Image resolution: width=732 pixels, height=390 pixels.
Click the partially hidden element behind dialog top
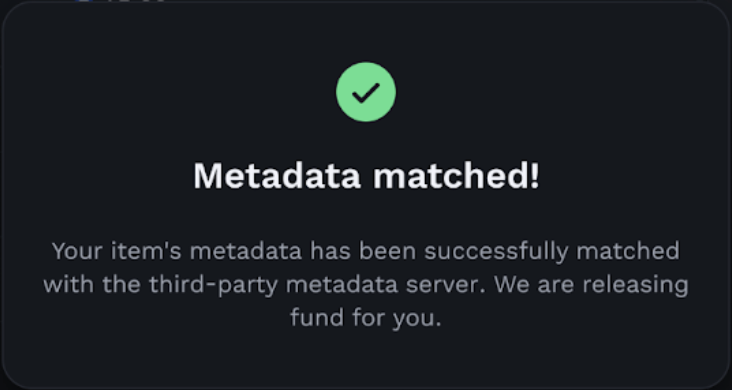click(121, 1)
